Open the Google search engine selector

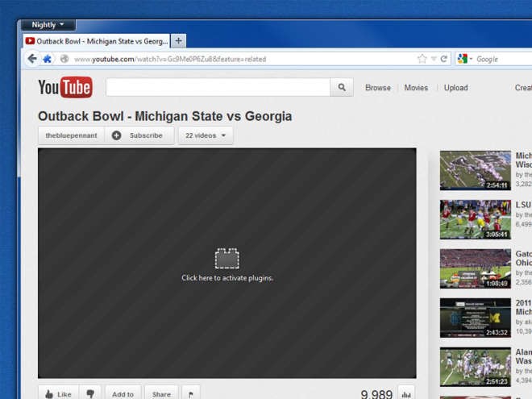pos(464,59)
